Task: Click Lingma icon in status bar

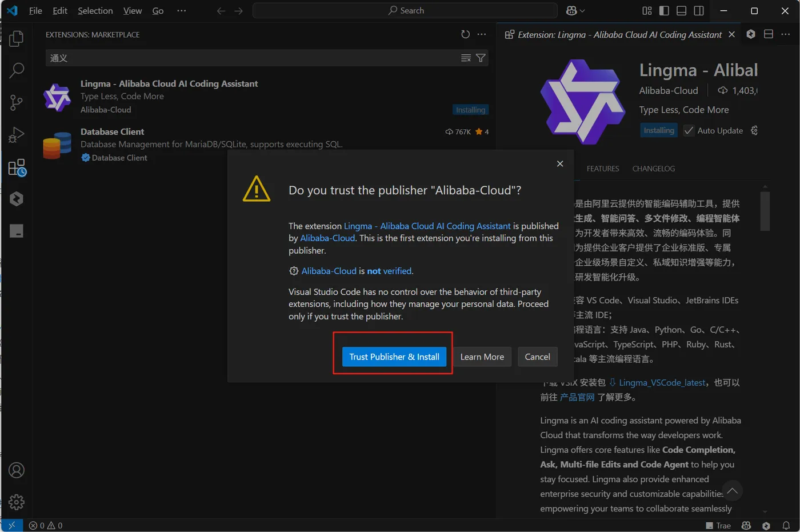Action: (x=766, y=525)
